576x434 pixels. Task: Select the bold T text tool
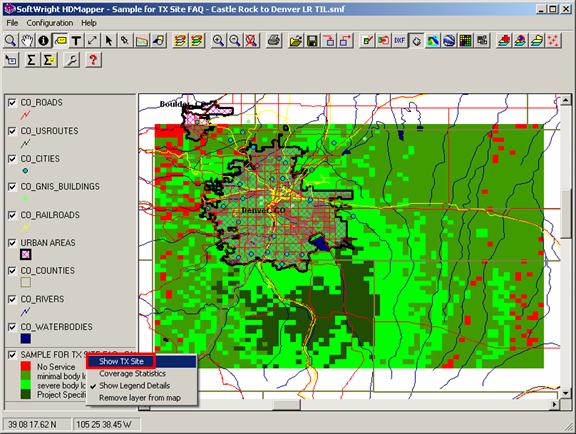coord(76,40)
